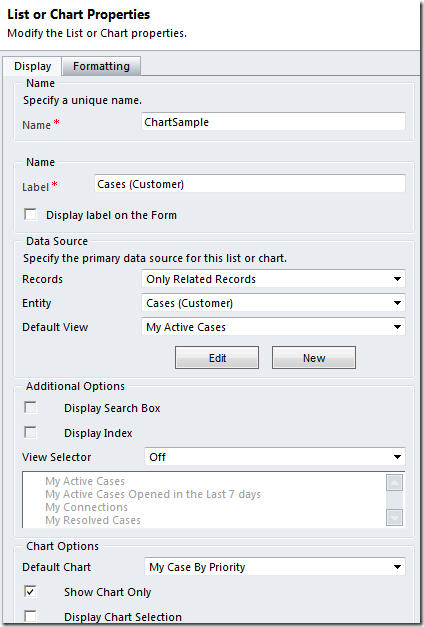Tick the Display Index checkbox
Viewport: 424px width, 627px height.
click(x=30, y=432)
